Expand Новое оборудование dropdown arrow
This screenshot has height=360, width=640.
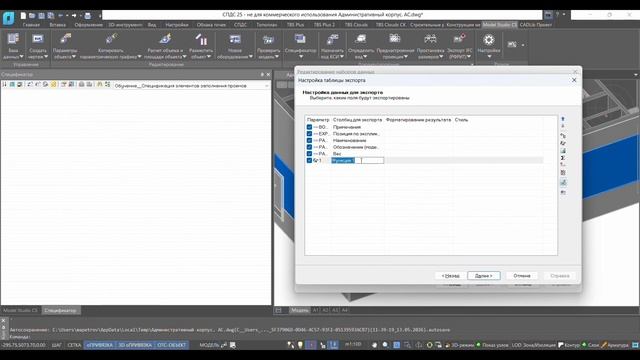250,57
